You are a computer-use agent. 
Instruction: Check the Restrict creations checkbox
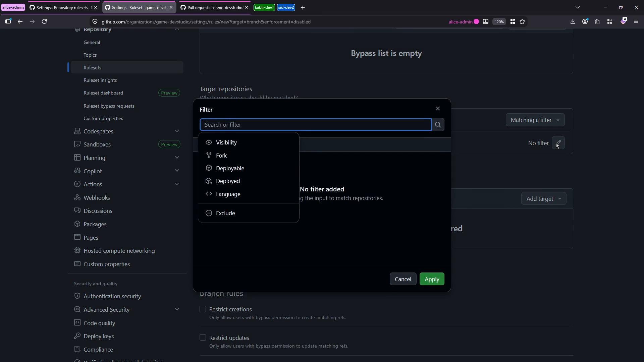coord(203,309)
